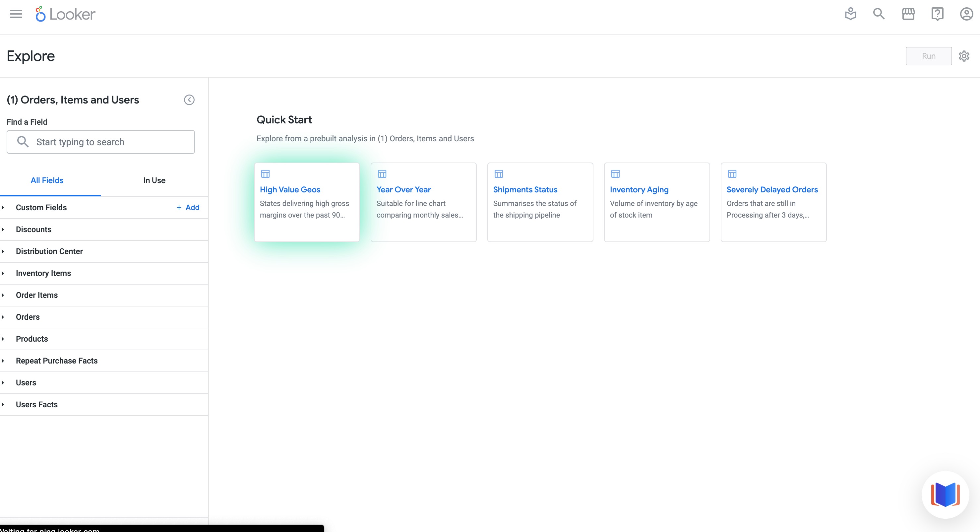Open the Help question mark icon

pyautogui.click(x=937, y=14)
